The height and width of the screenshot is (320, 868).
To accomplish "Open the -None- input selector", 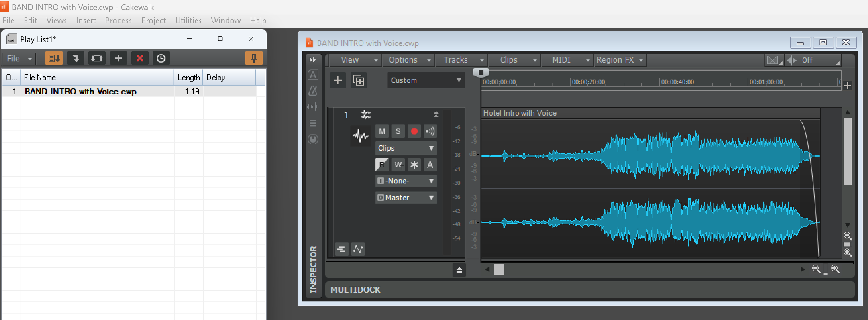I will 406,181.
